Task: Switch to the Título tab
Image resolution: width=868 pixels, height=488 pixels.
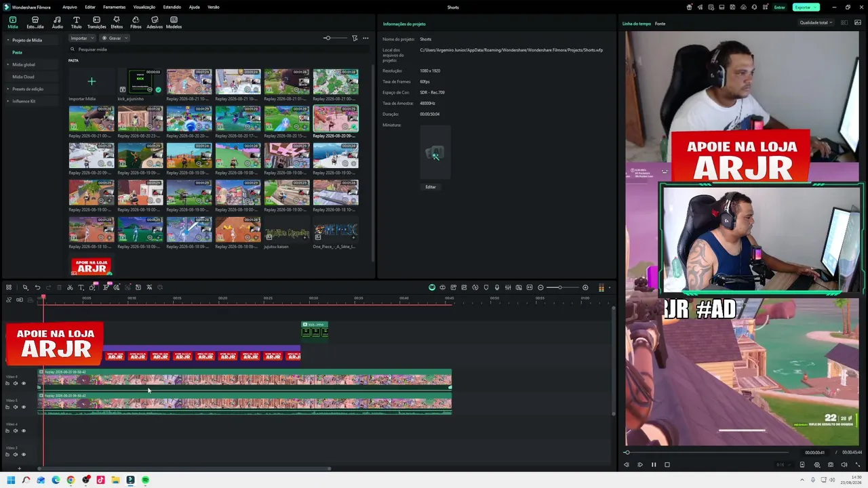Action: 77,22
